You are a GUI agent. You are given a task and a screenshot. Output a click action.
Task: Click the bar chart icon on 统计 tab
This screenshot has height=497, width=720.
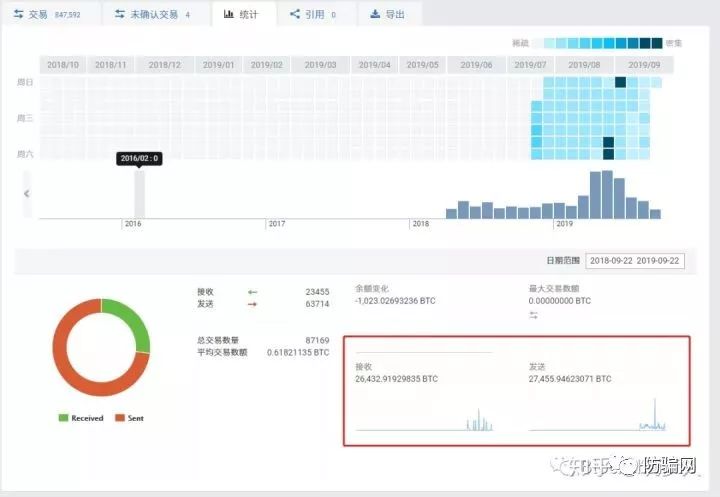point(229,14)
